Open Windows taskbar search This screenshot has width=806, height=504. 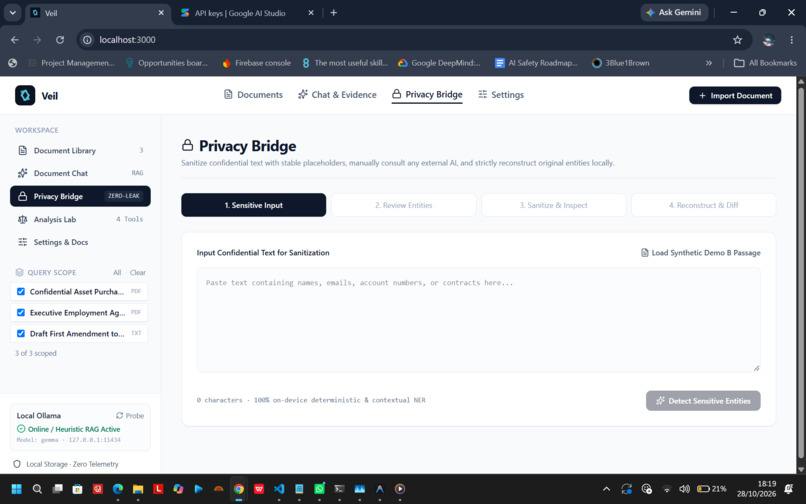[37, 489]
